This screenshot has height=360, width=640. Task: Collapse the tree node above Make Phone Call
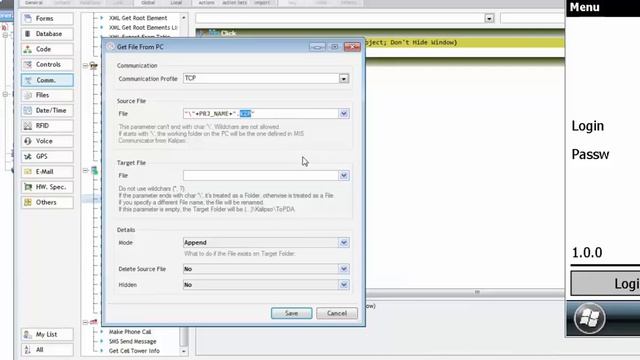click(86, 322)
